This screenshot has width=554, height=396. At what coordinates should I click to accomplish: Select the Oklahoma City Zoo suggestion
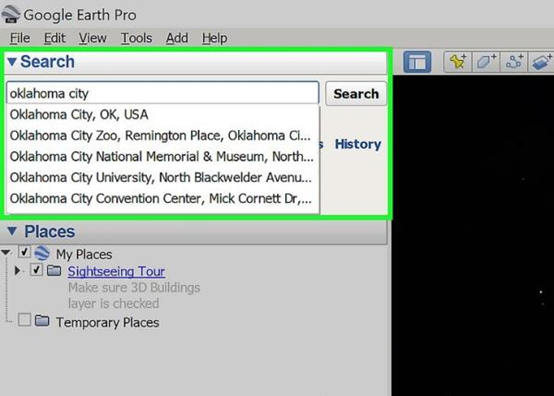click(x=163, y=136)
